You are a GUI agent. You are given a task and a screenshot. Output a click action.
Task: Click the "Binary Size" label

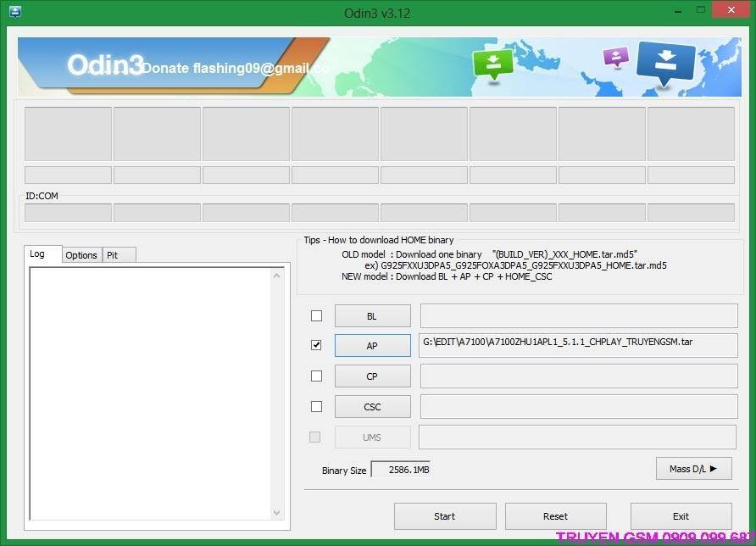344,471
